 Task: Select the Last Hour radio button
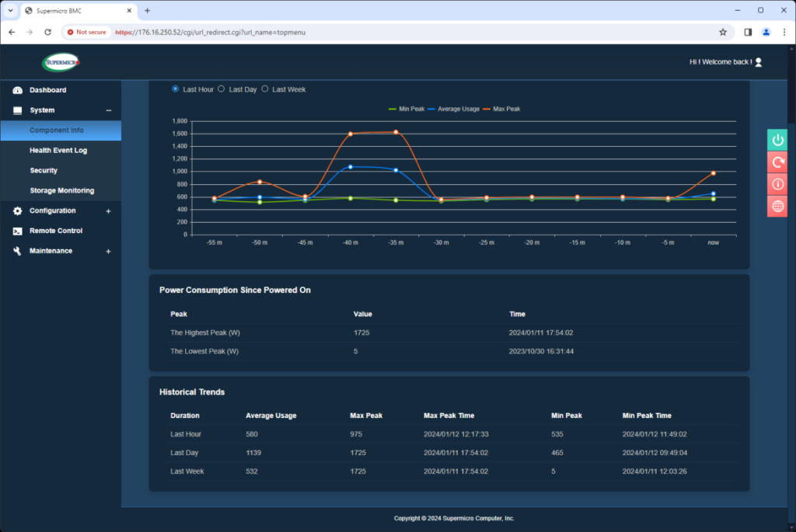pyautogui.click(x=175, y=89)
